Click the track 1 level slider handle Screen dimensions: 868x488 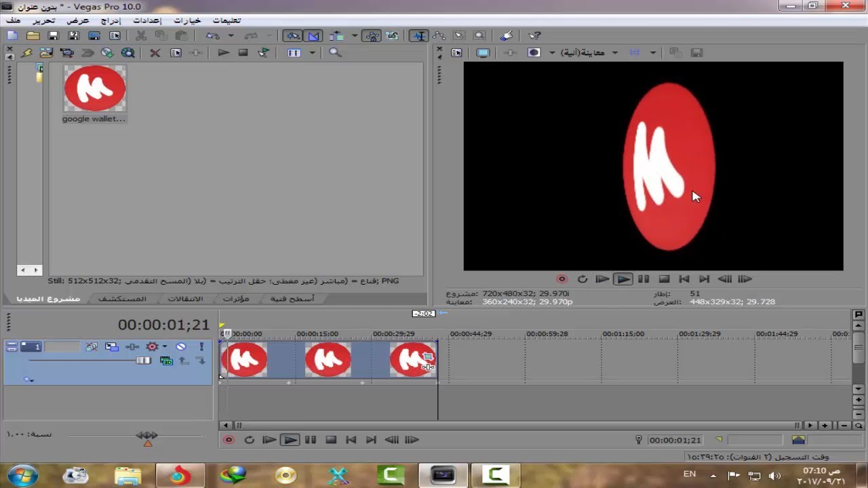(x=143, y=361)
